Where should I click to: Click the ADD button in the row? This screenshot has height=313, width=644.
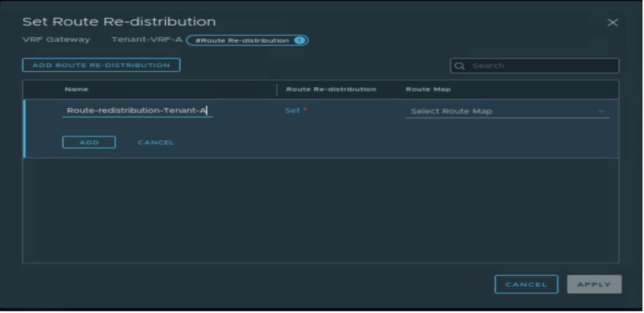pos(89,142)
